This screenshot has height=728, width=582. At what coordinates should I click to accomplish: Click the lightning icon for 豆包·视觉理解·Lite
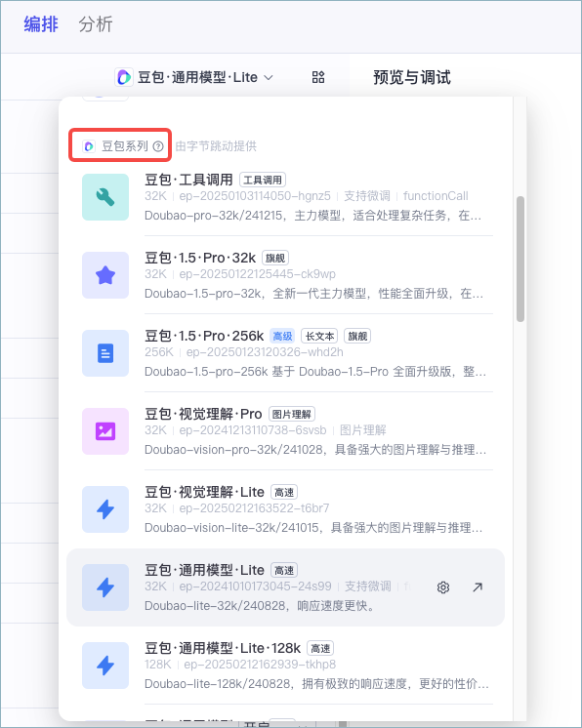105,509
